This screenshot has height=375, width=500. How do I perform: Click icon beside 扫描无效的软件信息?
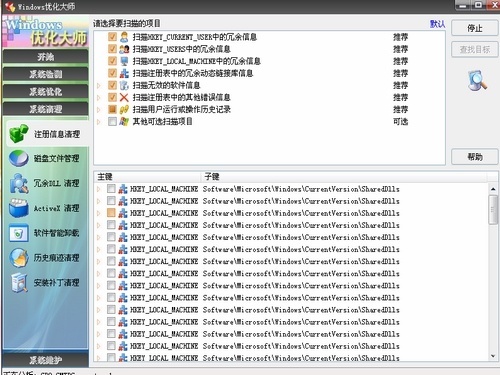[124, 85]
